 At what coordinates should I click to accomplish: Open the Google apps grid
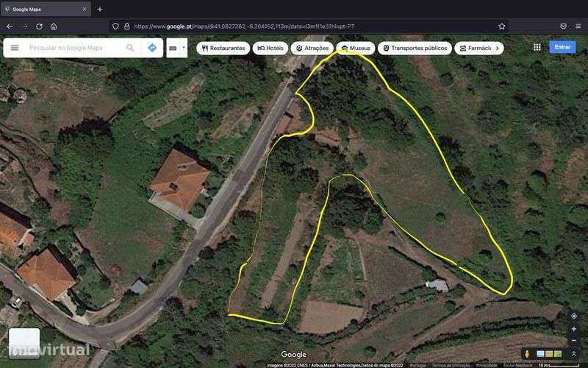coord(537,47)
